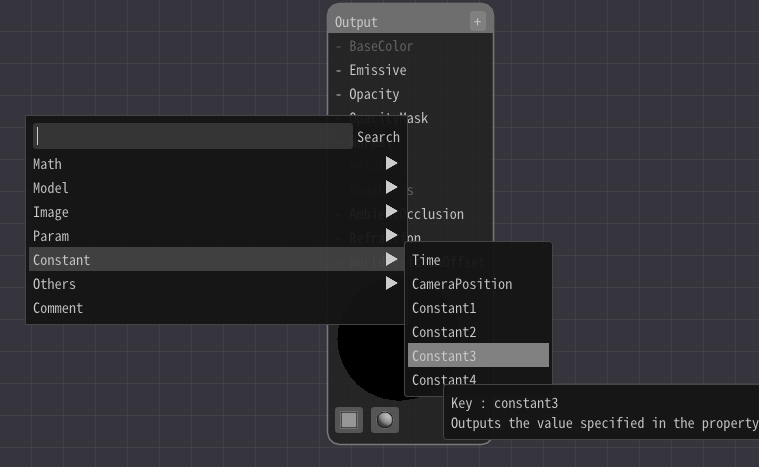The width and height of the screenshot is (759, 467).
Task: Focus the node search input field
Action: [192, 136]
